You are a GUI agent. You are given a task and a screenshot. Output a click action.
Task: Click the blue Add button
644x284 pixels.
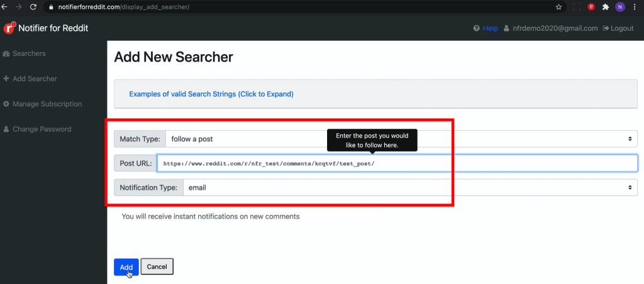point(126,267)
